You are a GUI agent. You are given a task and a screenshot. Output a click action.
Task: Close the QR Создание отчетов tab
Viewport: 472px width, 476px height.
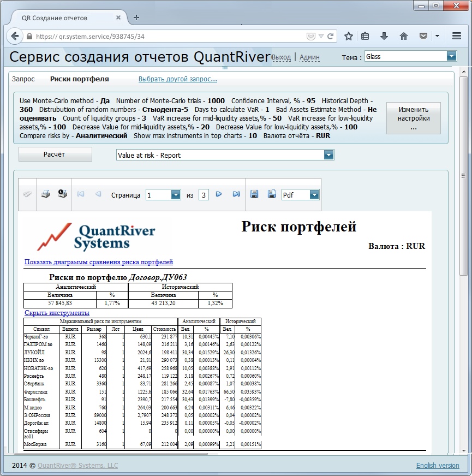pos(118,17)
